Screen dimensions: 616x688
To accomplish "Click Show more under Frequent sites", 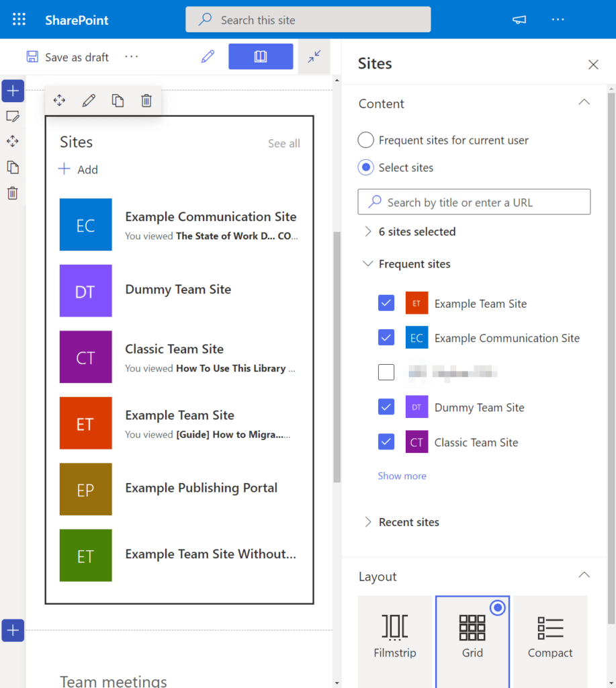I will (402, 476).
